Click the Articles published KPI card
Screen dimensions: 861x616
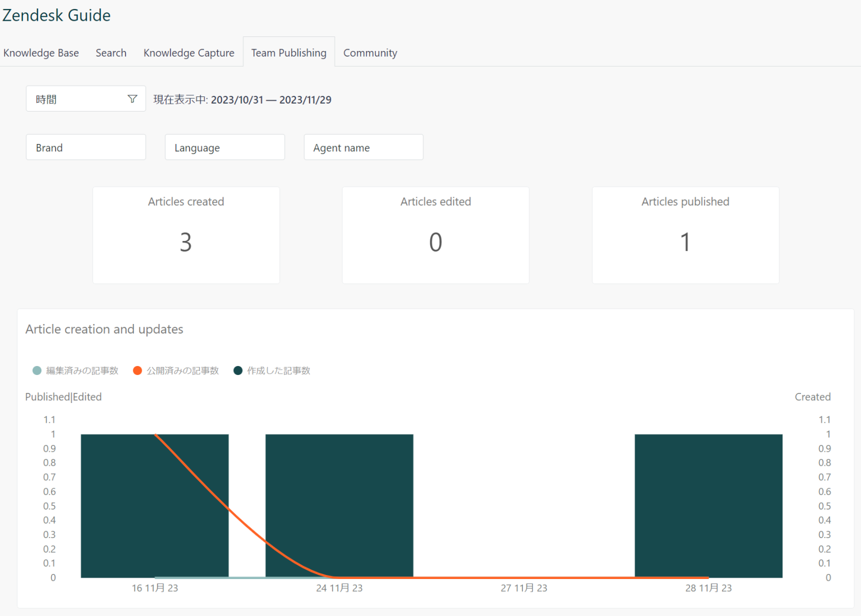pyautogui.click(x=685, y=235)
